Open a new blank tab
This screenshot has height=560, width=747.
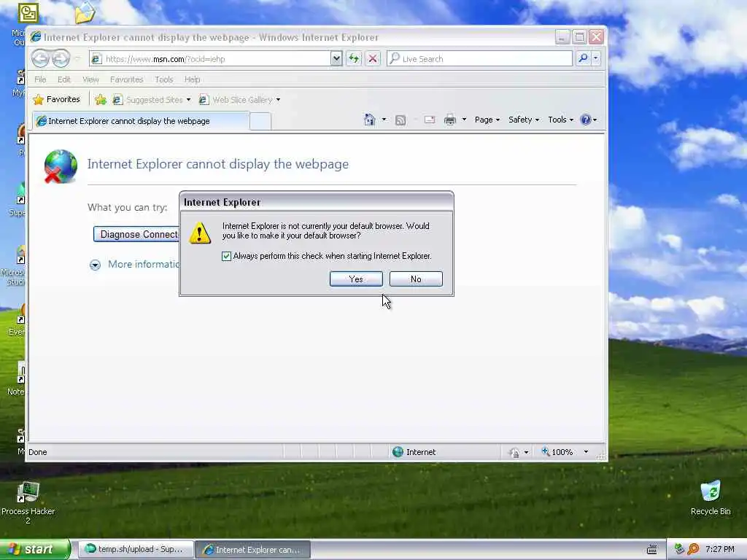[x=260, y=122]
